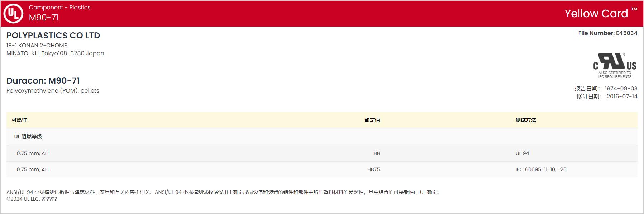The height and width of the screenshot is (214, 644).
Task: Select the HB75 rating value
Action: 373,169
